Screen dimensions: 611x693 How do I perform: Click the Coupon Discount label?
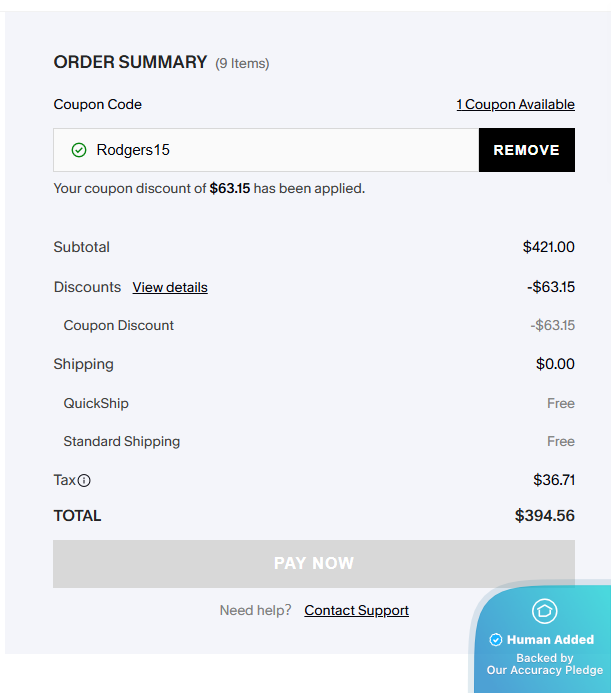pyautogui.click(x=118, y=326)
